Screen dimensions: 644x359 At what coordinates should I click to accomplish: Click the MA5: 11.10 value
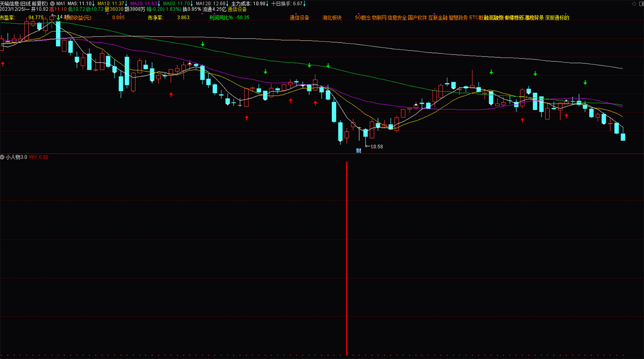(79, 3)
